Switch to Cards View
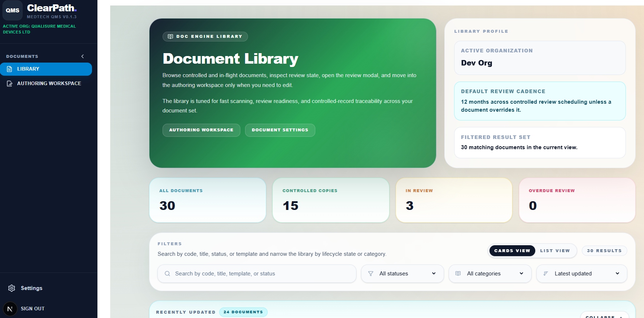 (x=512, y=251)
